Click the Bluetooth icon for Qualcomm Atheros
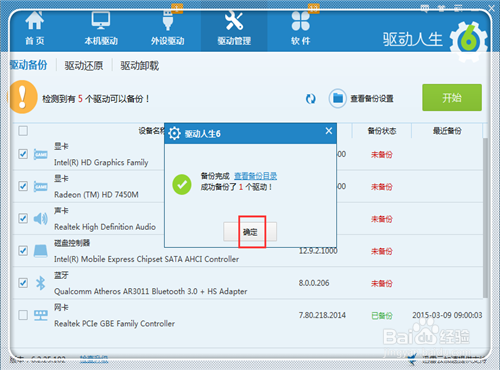 tap(41, 283)
